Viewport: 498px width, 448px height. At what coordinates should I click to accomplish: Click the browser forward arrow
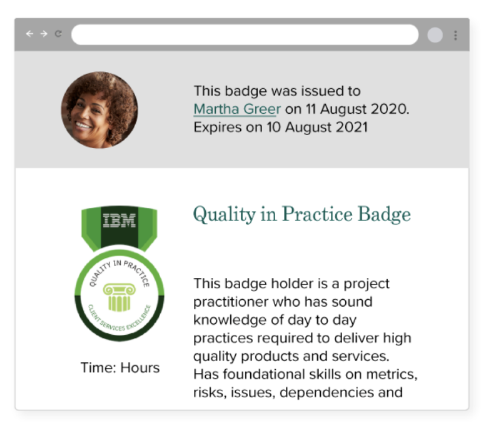pyautogui.click(x=44, y=34)
